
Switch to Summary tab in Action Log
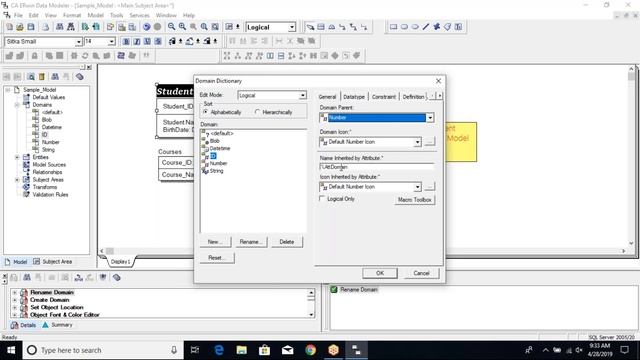coord(57,325)
